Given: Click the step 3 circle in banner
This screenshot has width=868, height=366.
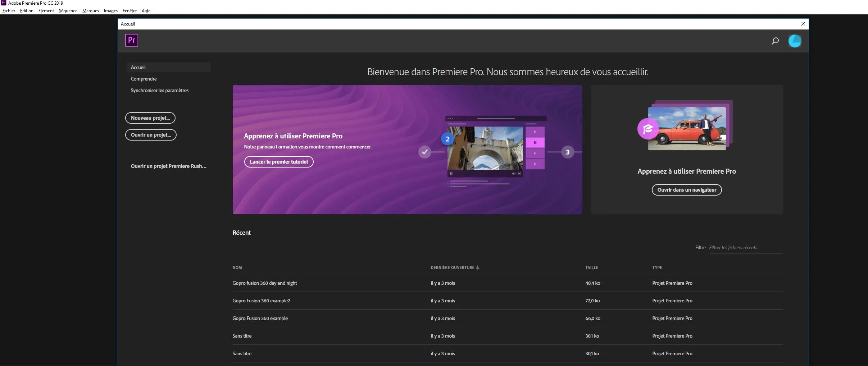Looking at the screenshot, I should (567, 152).
